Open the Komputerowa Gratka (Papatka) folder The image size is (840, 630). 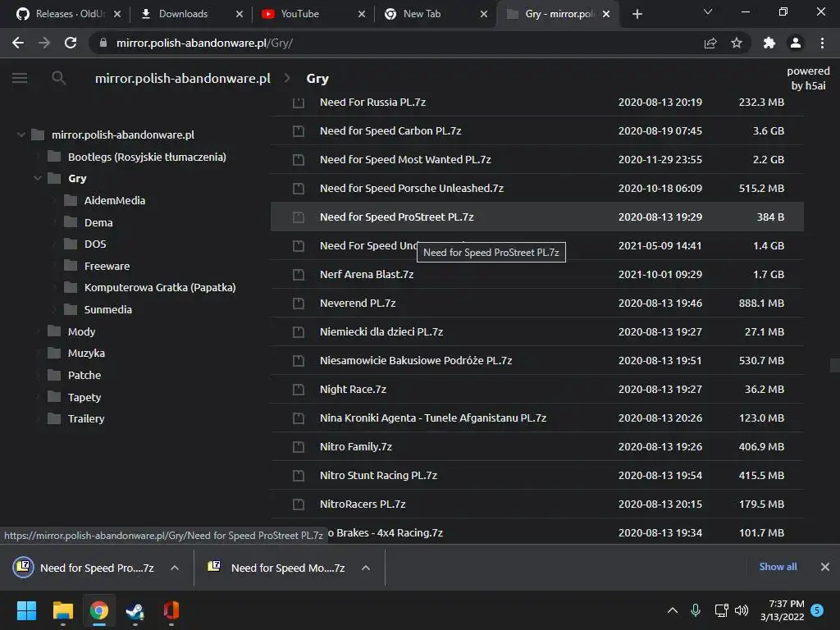(x=160, y=287)
